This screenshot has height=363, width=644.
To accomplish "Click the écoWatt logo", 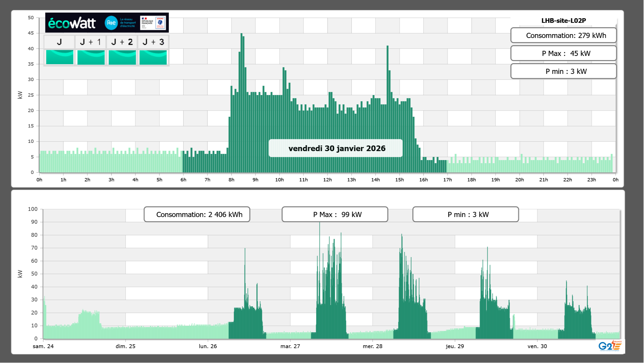I will click(x=72, y=23).
